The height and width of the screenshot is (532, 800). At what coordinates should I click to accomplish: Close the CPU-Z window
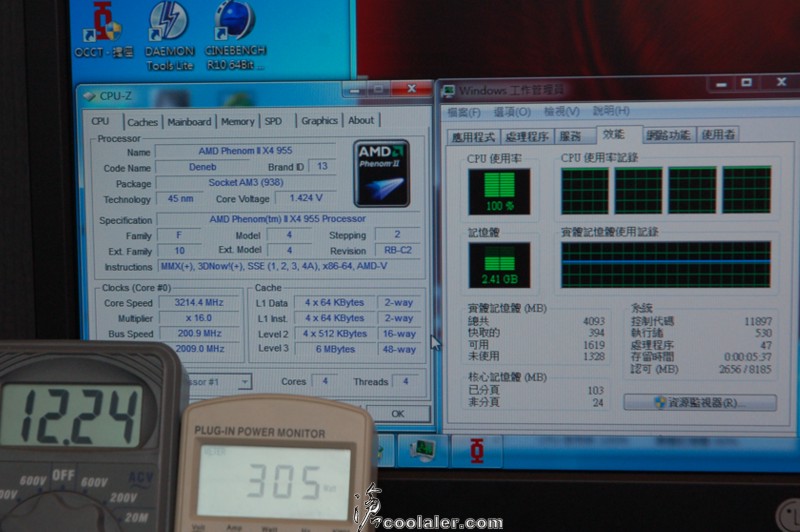[411, 89]
